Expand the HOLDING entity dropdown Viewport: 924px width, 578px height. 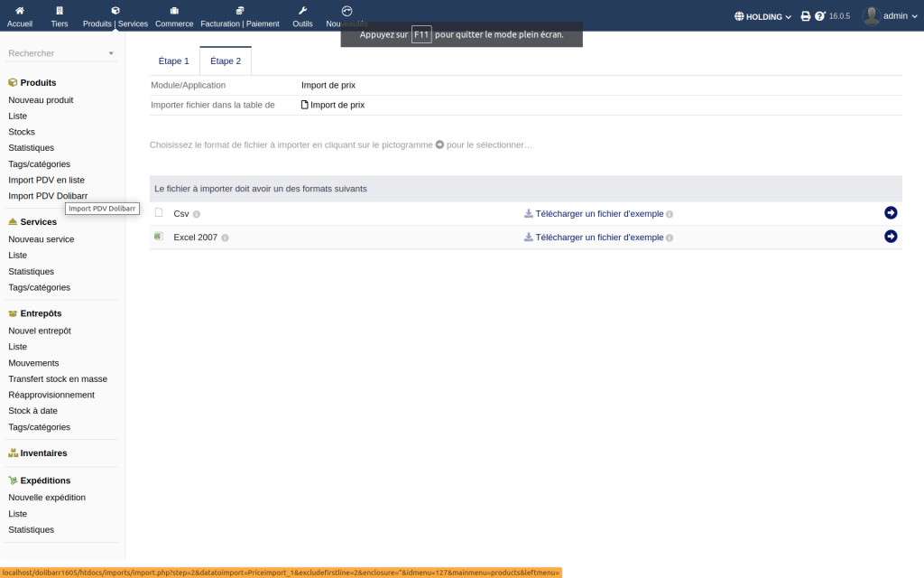click(x=763, y=16)
